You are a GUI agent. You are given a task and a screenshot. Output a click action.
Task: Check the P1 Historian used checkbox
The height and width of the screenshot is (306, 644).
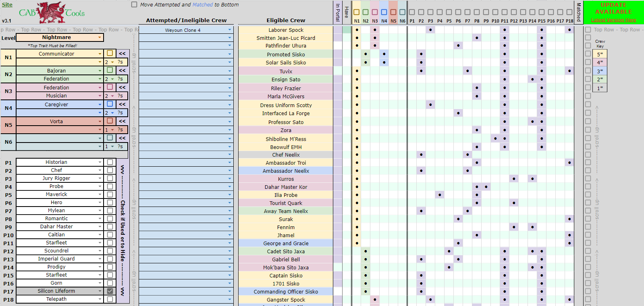point(110,162)
